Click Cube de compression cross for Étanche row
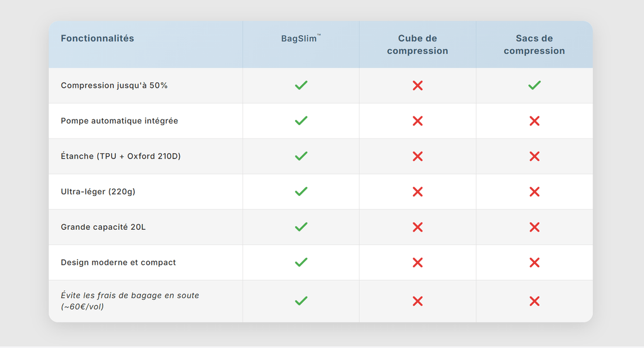This screenshot has height=348, width=644. pos(417,156)
